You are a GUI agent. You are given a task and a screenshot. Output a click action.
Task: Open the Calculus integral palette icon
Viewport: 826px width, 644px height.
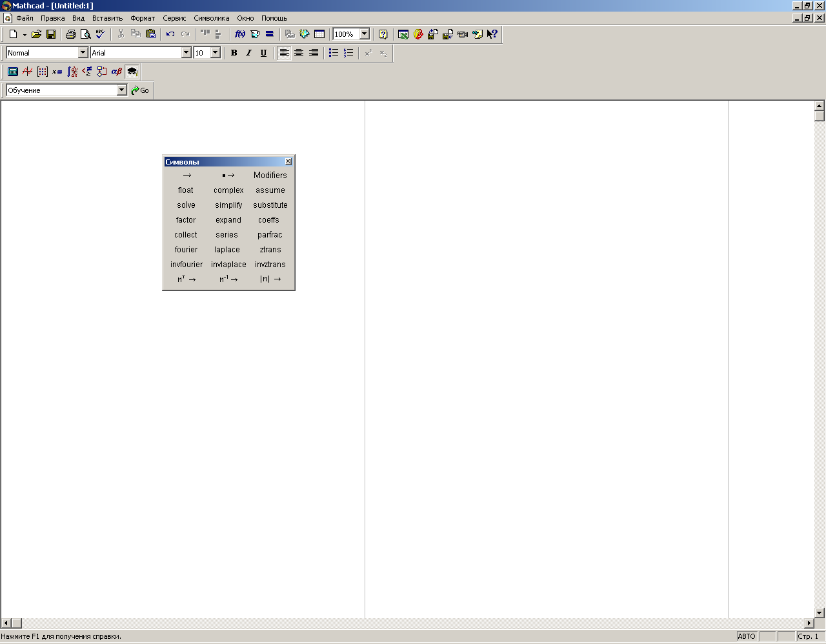click(x=72, y=72)
